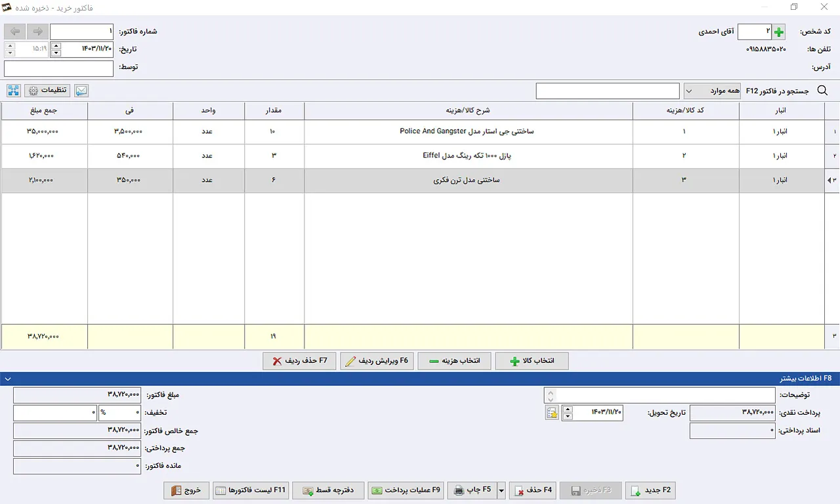Select the Eiffel puzzle product row
This screenshot has height=504, width=840.
[420, 156]
